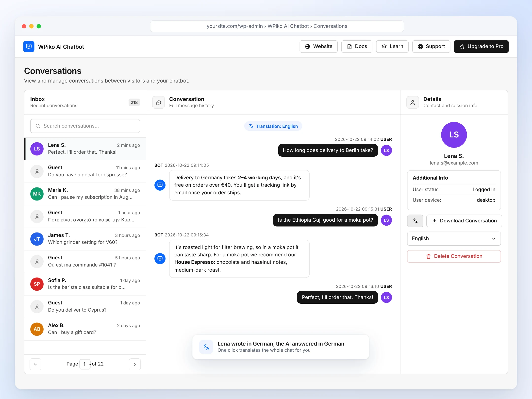This screenshot has width=532, height=399.
Task: Click the browser address bar breadcrumb
Action: click(x=277, y=26)
